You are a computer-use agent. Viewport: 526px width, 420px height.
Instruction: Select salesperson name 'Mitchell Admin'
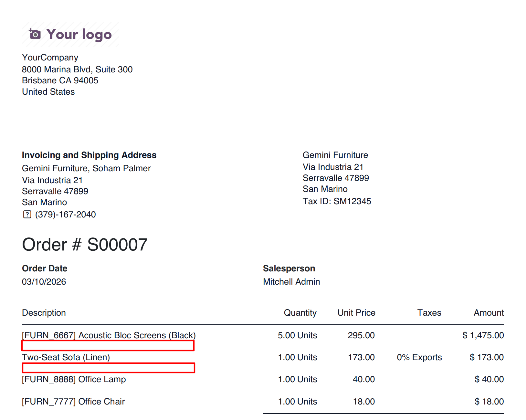(x=292, y=282)
